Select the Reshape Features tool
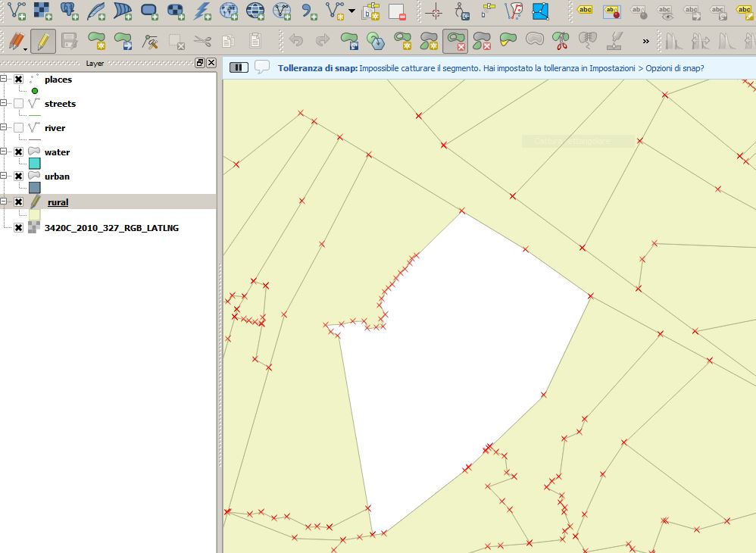 click(x=508, y=41)
